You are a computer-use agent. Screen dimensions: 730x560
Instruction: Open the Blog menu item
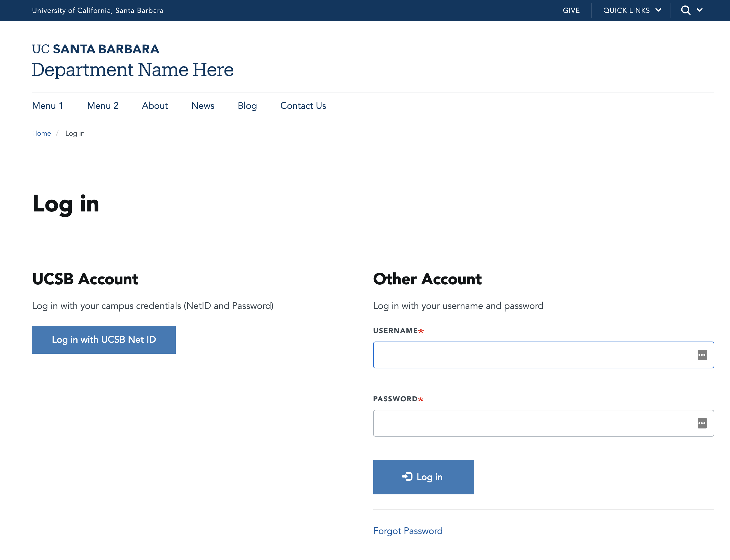[x=247, y=106]
